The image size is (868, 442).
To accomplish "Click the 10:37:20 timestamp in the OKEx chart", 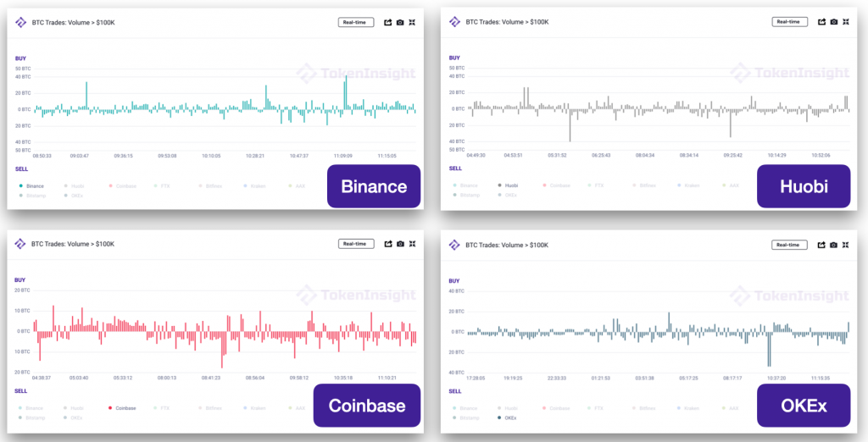I will point(776,378).
